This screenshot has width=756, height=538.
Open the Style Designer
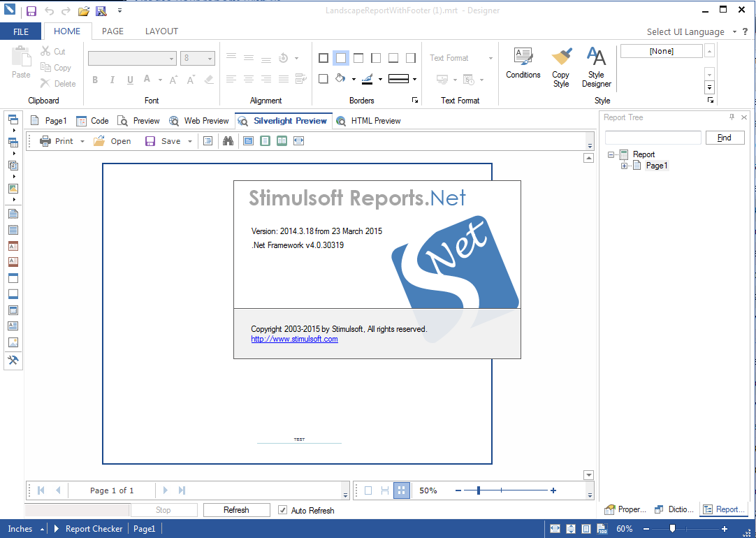597,67
